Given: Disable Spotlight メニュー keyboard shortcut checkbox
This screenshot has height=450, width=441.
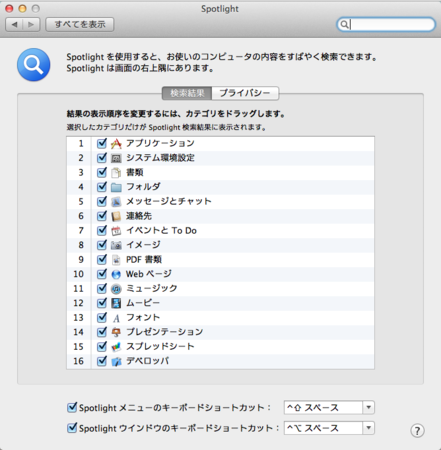Looking at the screenshot, I should point(72,407).
